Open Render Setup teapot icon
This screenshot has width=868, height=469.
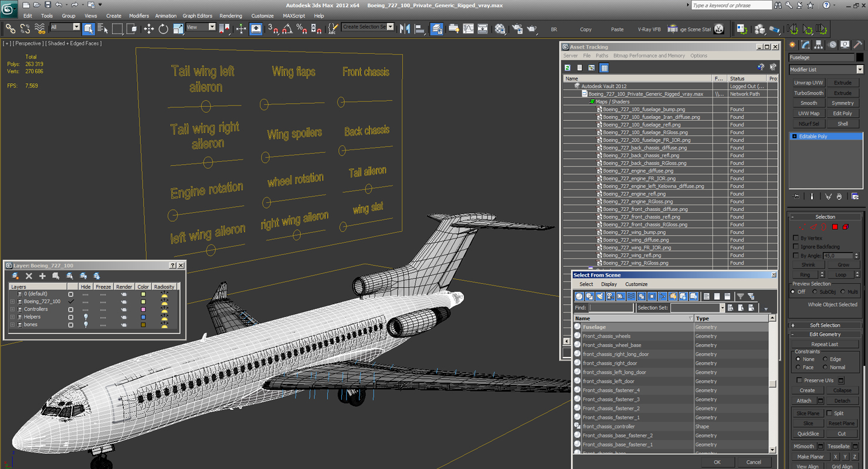click(517, 28)
